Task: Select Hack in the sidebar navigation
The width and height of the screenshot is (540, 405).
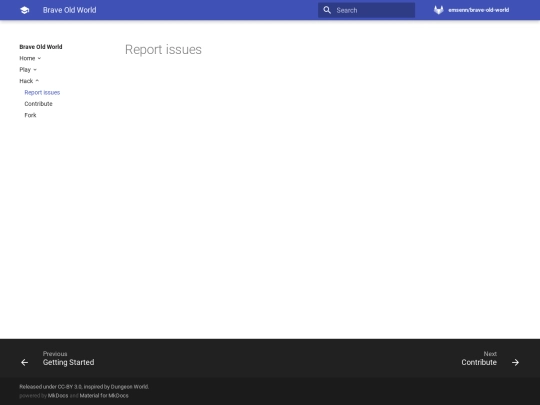Action: coord(26,81)
